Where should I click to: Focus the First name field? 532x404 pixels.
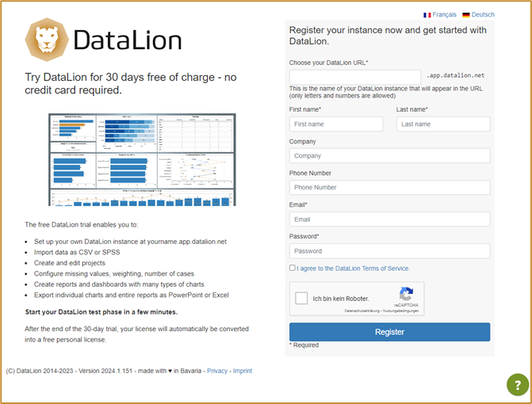click(x=336, y=124)
